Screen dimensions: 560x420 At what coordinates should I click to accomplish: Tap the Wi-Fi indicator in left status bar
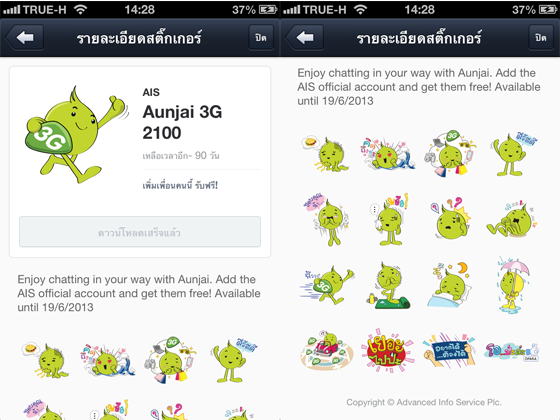(81, 10)
